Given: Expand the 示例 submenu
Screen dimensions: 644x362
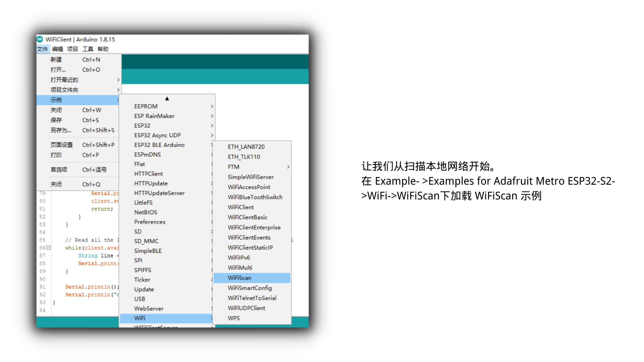Looking at the screenshot, I should pos(78,100).
